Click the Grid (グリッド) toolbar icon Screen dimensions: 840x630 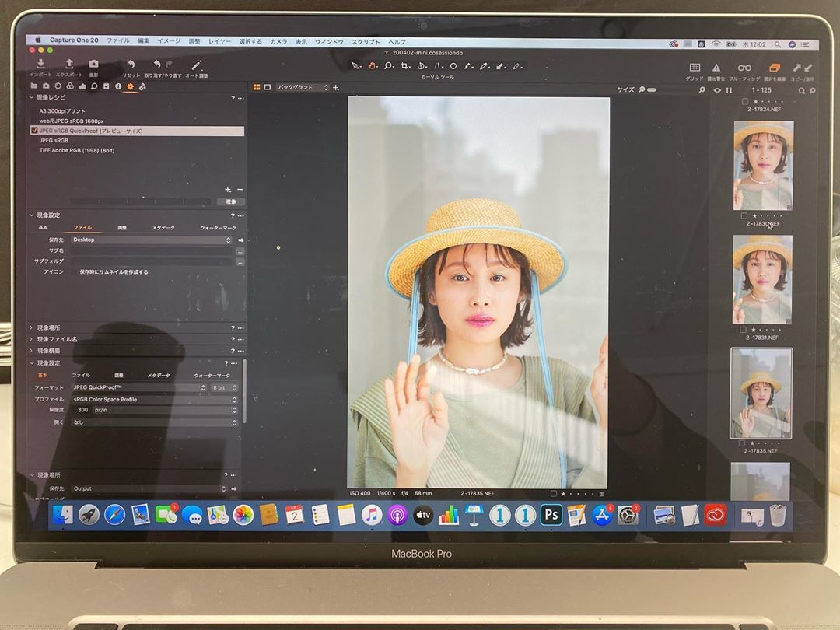695,68
